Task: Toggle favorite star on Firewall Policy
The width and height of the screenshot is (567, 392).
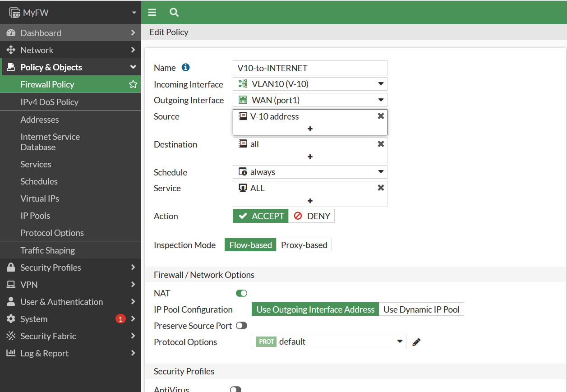Action: [x=133, y=84]
